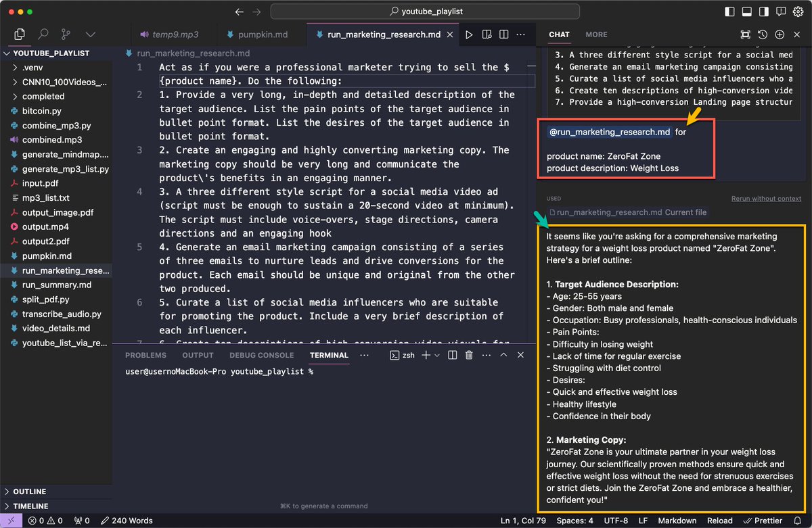Show errors and warnings count

point(45,521)
